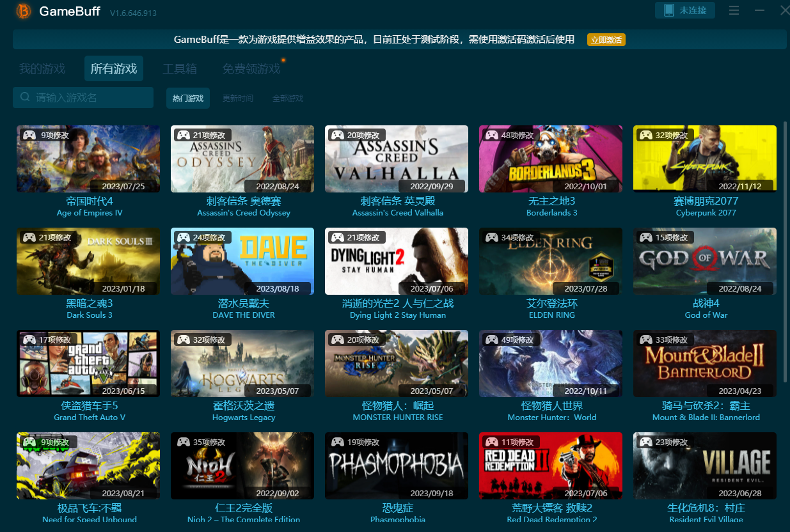Click the 恐鬼症 title text
The width and height of the screenshot is (790, 532).
coord(398,508)
